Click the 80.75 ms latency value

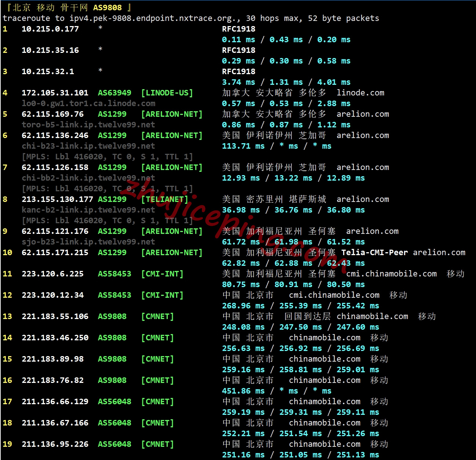pos(241,285)
